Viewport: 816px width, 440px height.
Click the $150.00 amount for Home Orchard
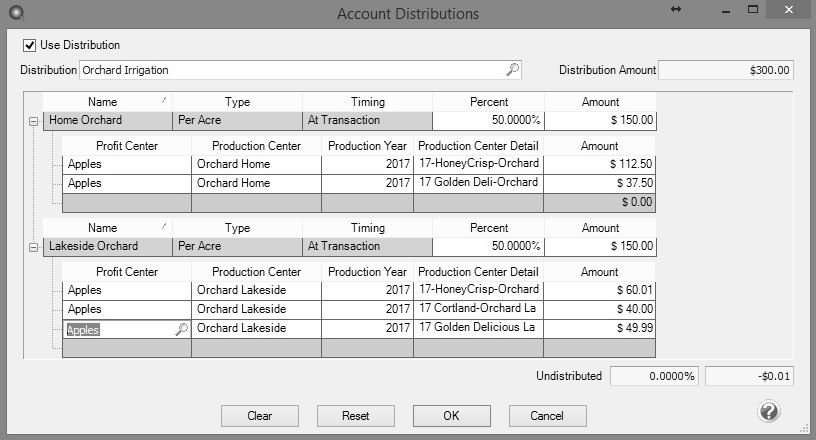601,121
